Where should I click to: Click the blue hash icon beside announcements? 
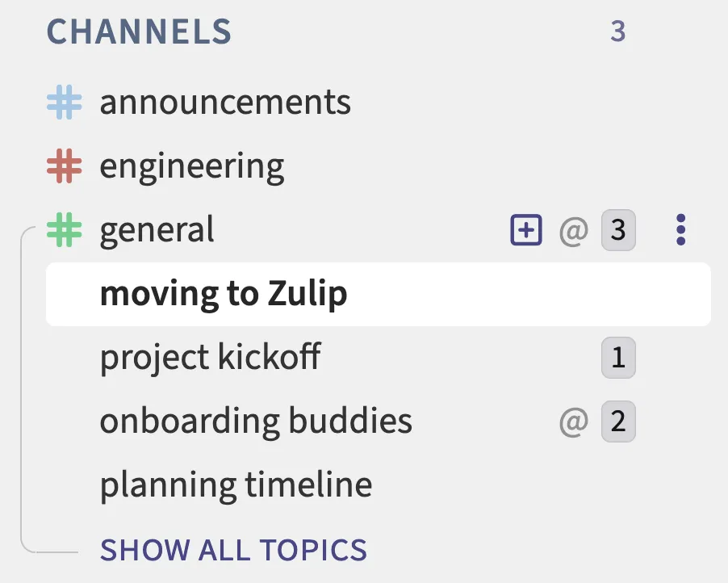tap(65, 103)
